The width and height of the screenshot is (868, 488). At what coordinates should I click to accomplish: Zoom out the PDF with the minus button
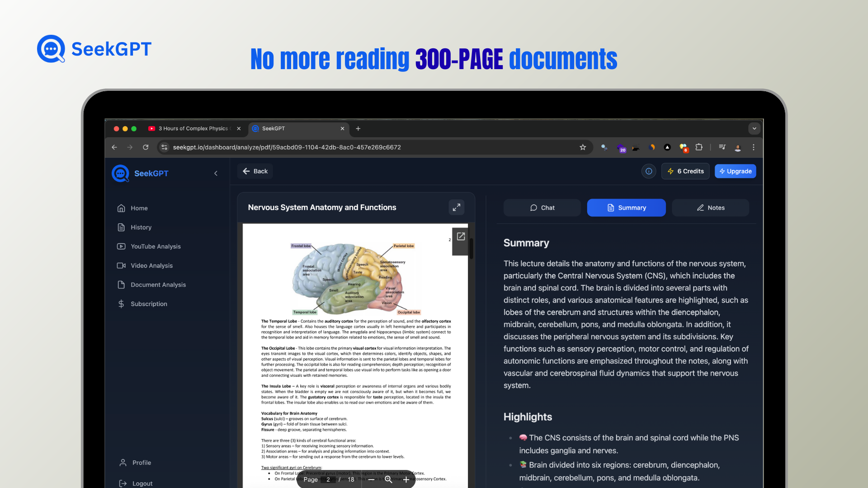pyautogui.click(x=371, y=480)
